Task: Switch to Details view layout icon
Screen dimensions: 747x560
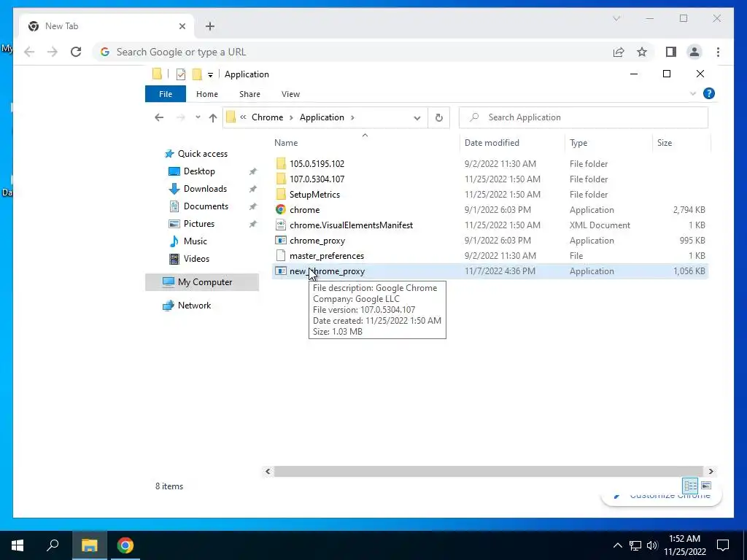Action: tap(690, 486)
